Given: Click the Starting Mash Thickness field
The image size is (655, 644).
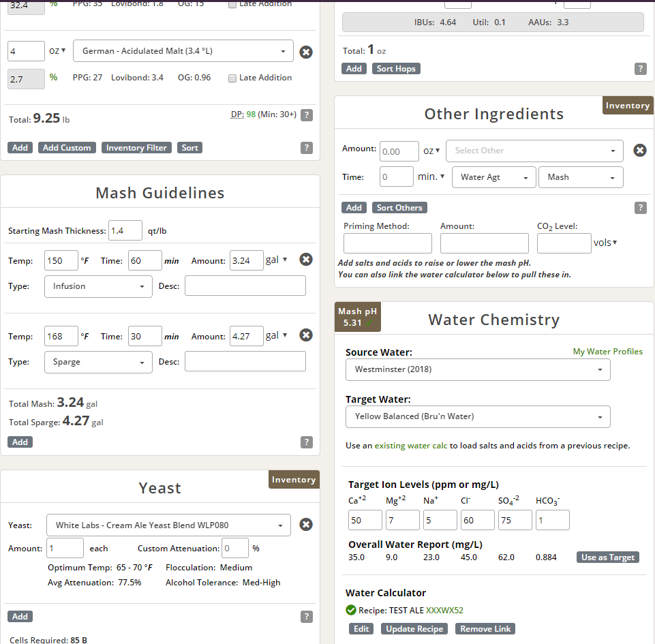Looking at the screenshot, I should pyautogui.click(x=125, y=231).
